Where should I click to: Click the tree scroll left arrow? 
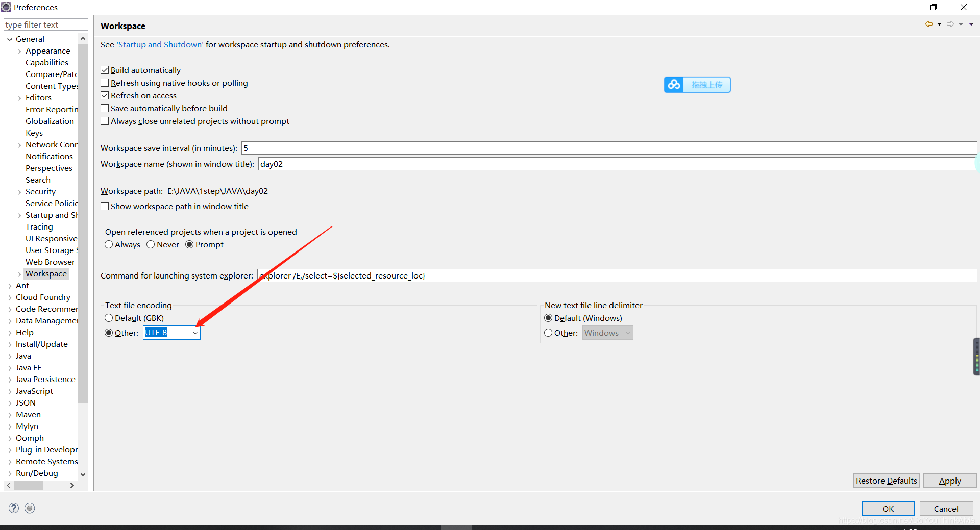click(x=9, y=485)
